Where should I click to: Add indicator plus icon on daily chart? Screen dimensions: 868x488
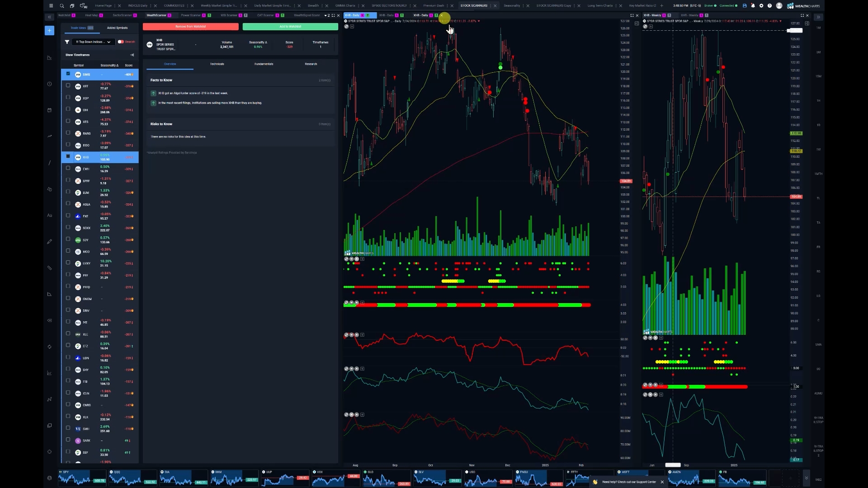point(352,27)
